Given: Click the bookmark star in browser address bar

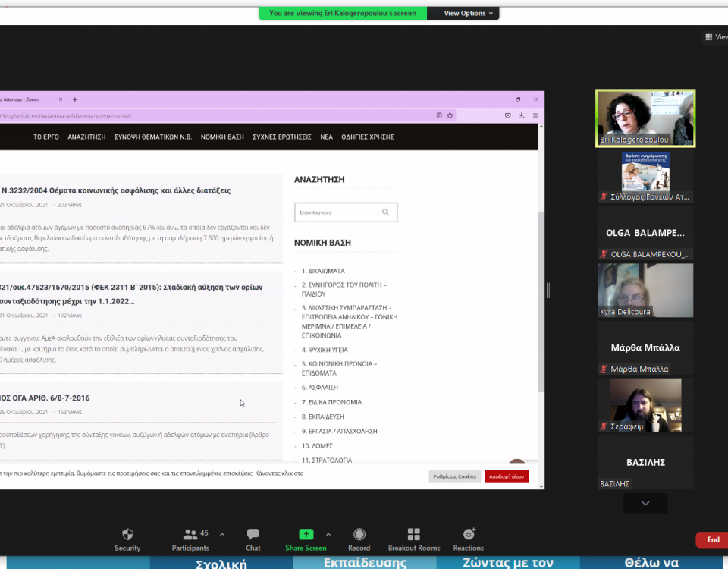Looking at the screenshot, I should pos(450,115).
